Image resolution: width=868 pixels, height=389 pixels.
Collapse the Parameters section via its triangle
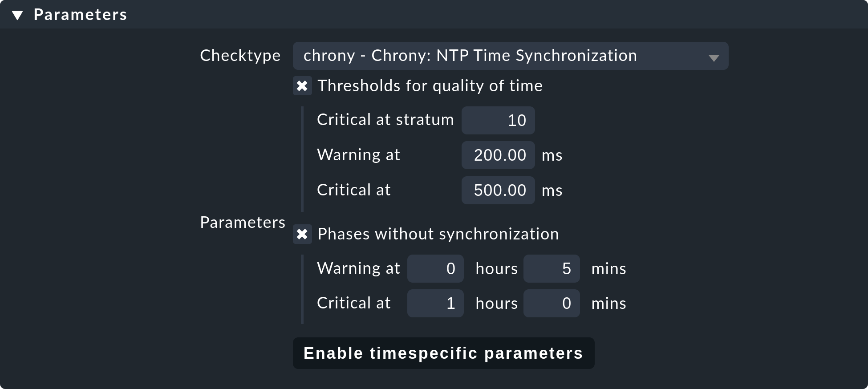(17, 14)
